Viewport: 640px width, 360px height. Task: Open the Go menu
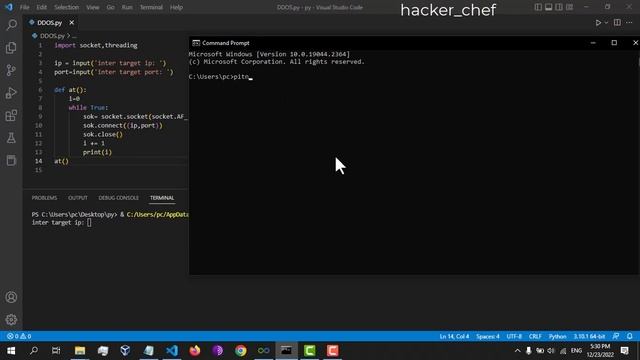tap(110, 7)
